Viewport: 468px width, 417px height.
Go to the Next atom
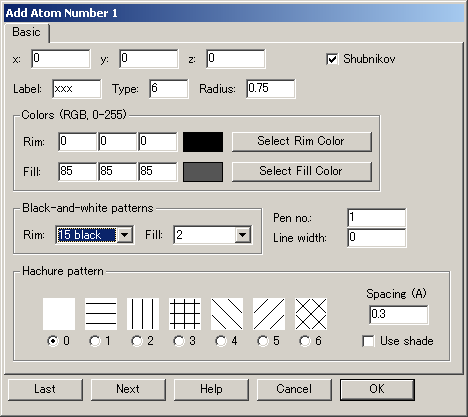(x=128, y=389)
